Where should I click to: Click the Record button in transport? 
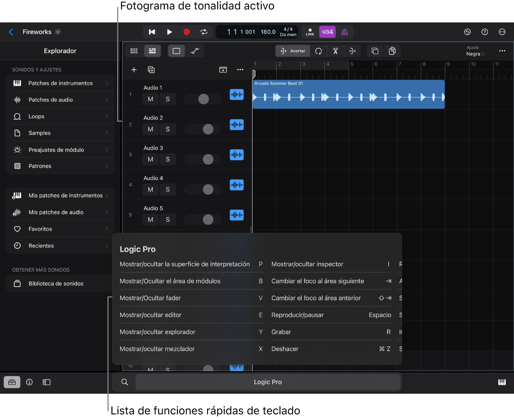tap(187, 32)
